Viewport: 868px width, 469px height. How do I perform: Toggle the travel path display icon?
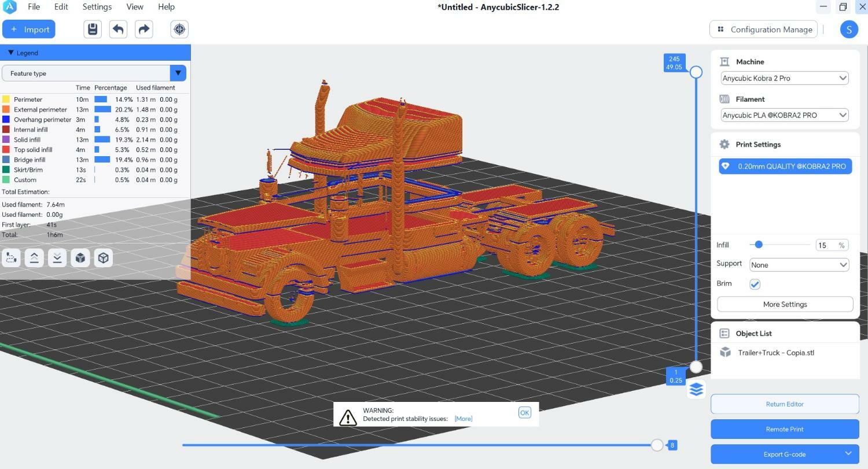[x=11, y=258]
